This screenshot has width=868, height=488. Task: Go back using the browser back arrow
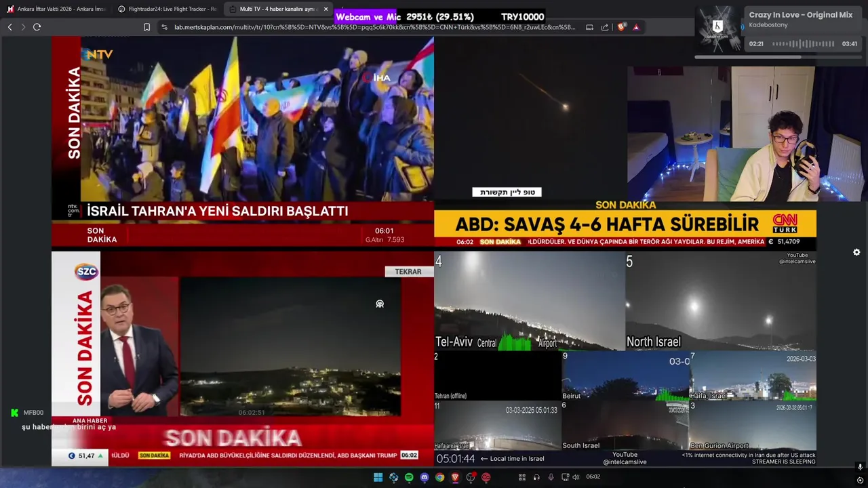coord(9,27)
